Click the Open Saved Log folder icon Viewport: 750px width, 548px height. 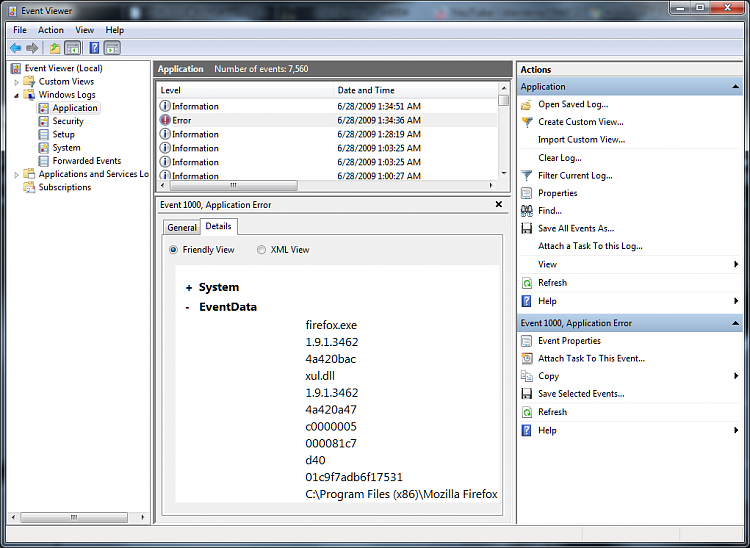(x=527, y=104)
